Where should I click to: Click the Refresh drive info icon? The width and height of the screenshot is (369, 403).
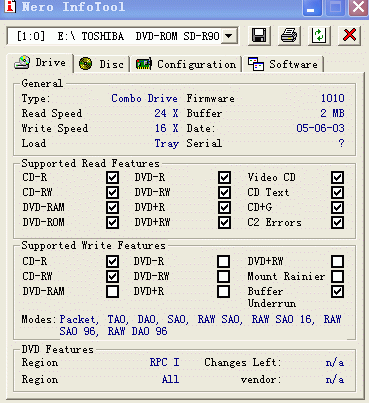point(319,35)
